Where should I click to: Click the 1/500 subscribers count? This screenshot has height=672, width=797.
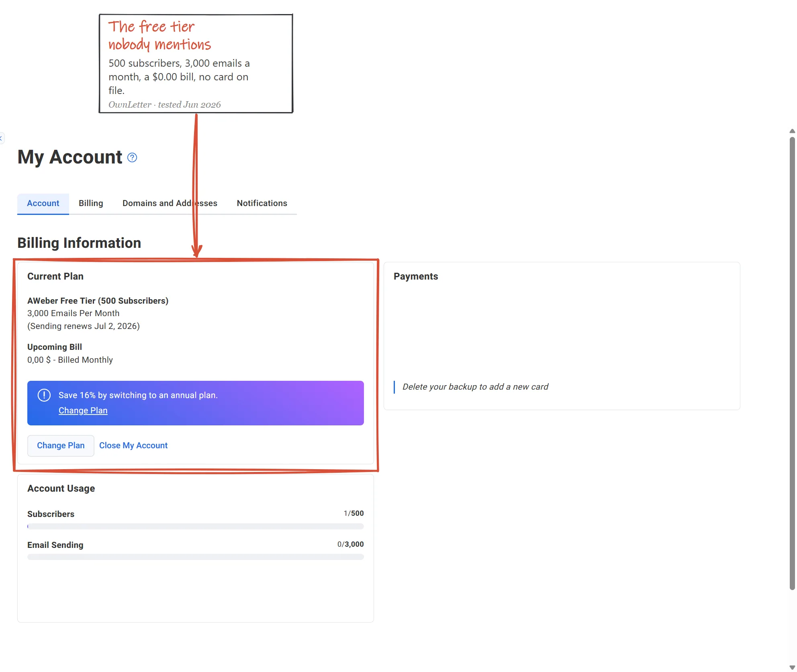point(354,513)
